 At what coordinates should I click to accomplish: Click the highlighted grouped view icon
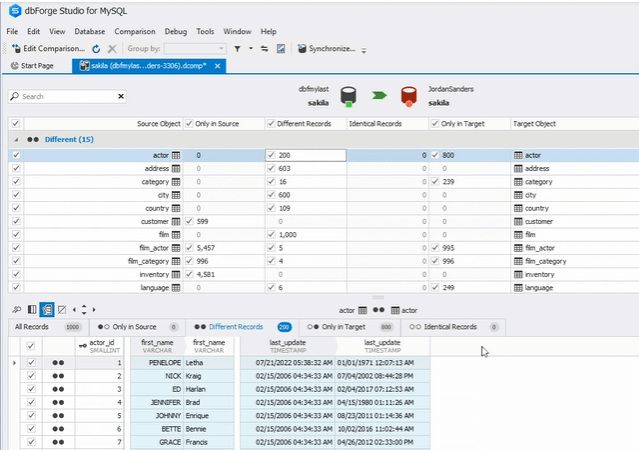click(x=47, y=310)
